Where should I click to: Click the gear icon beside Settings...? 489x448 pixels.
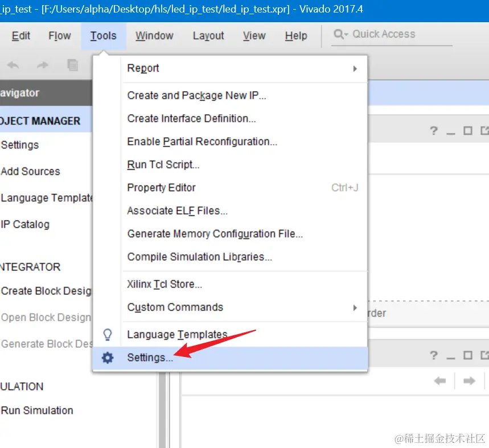(x=108, y=357)
